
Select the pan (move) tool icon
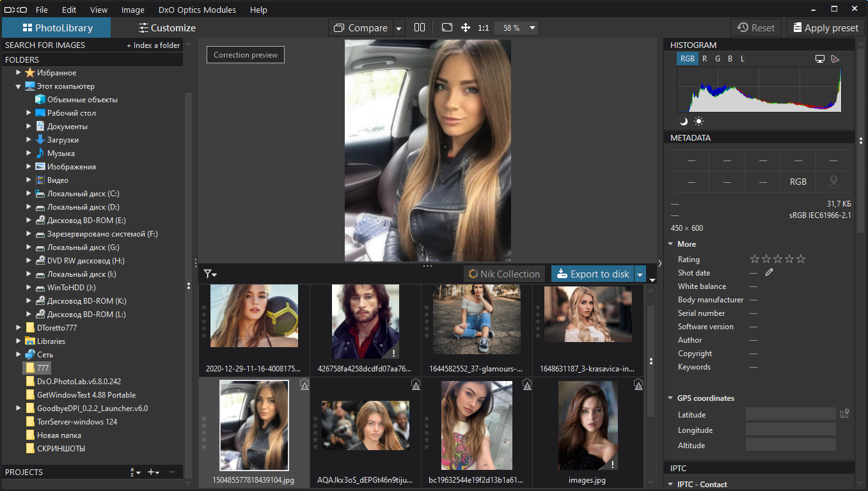466,27
